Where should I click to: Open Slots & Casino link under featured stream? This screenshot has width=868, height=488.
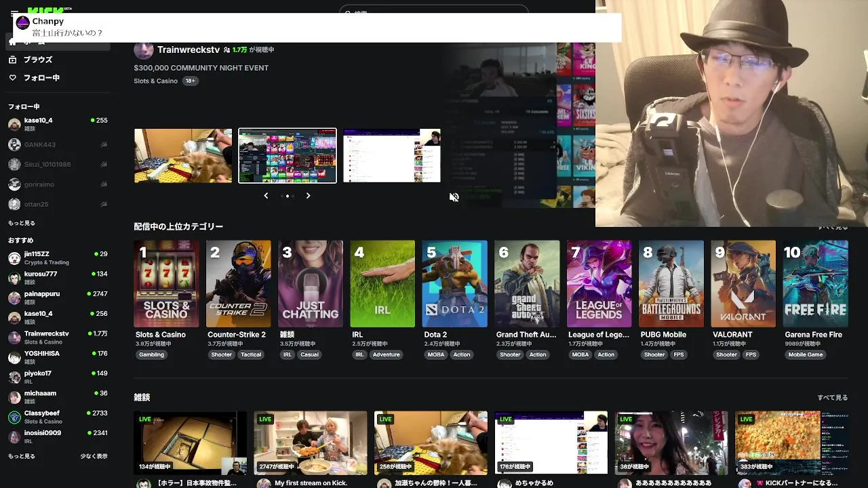tap(156, 81)
